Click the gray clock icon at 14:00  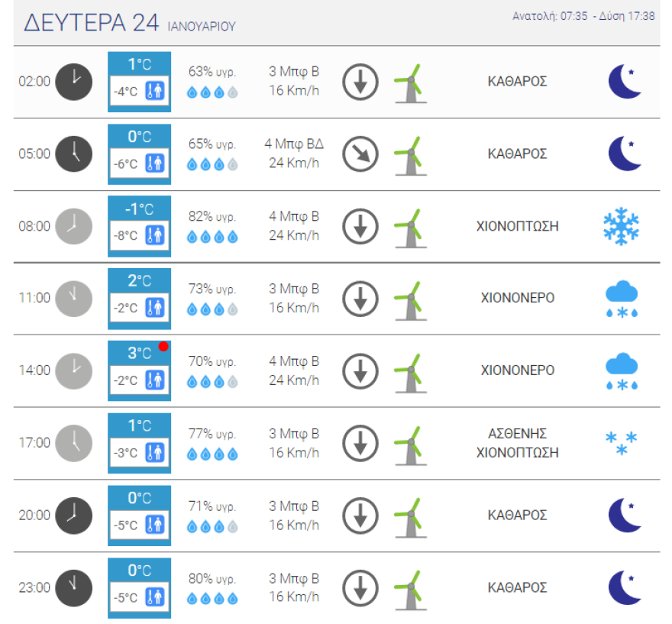[74, 370]
